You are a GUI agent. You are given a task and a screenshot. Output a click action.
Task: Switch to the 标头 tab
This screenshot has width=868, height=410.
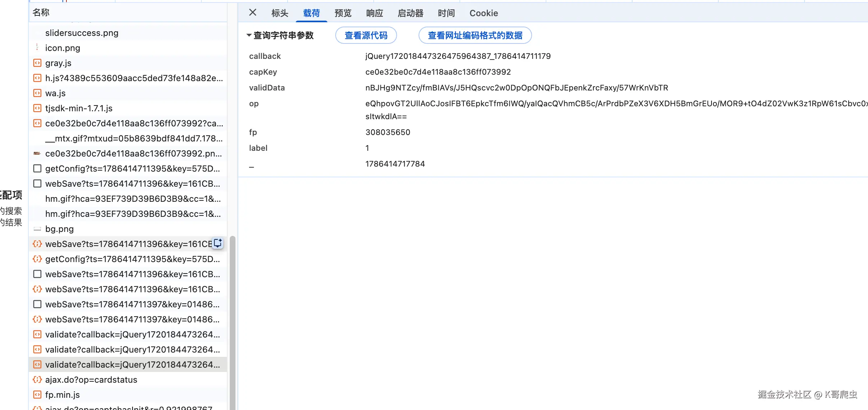pos(280,13)
